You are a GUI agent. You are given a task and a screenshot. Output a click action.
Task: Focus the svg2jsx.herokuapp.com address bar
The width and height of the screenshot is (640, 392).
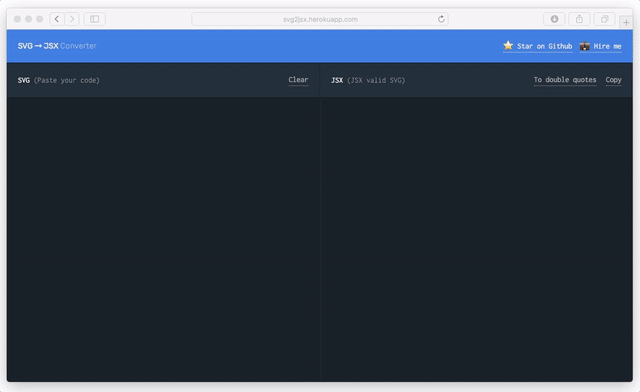pyautogui.click(x=320, y=19)
